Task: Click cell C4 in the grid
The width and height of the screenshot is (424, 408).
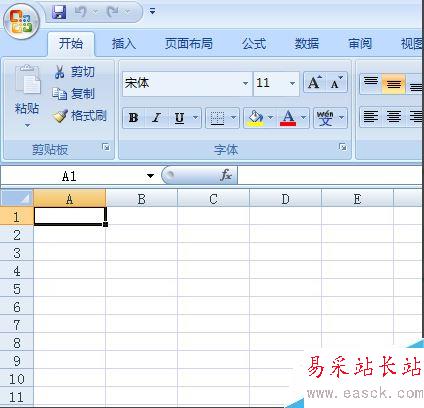Action: coord(213,271)
